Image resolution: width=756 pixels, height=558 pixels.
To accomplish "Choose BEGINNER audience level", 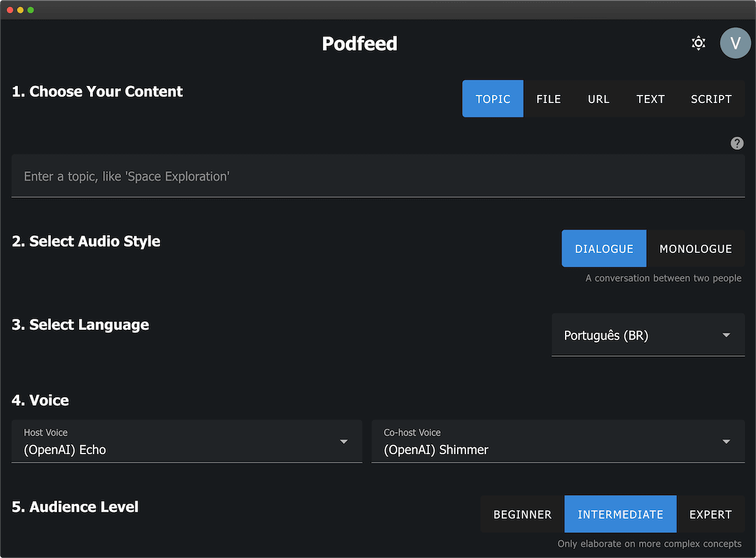I will point(522,514).
